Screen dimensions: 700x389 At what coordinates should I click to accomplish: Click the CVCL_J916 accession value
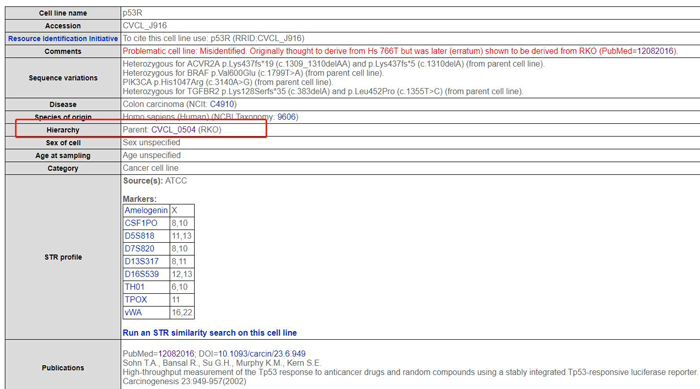point(145,26)
